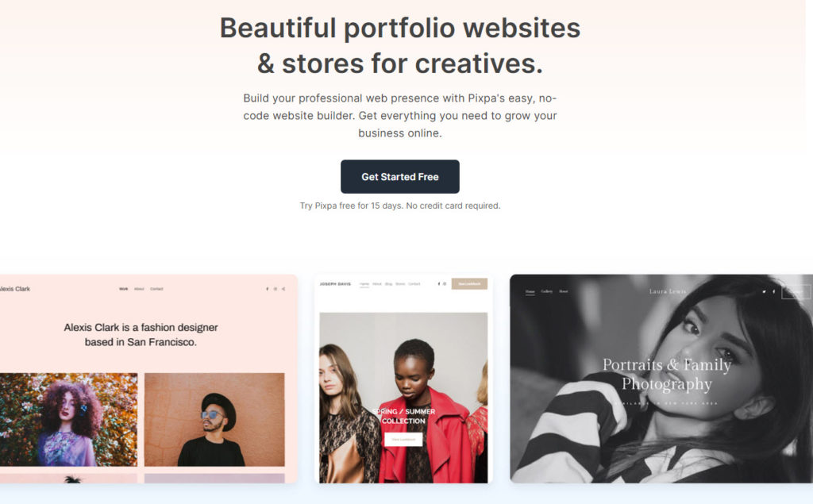Click the white button under Spring / Summer Collection
Screen dimensions: 813x504
point(403,439)
